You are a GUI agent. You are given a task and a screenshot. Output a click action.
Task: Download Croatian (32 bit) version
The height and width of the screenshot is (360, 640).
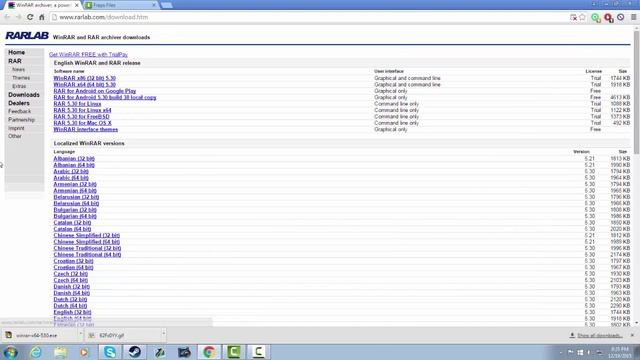coord(73,261)
